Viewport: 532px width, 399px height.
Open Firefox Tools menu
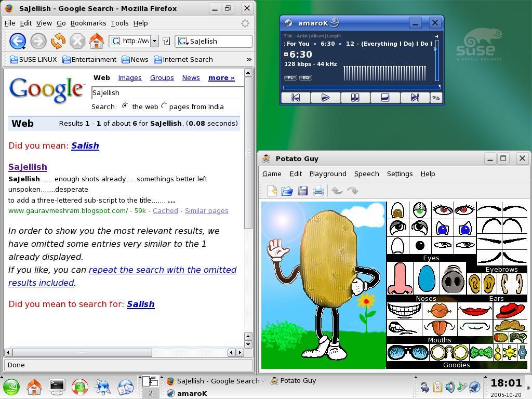120,23
